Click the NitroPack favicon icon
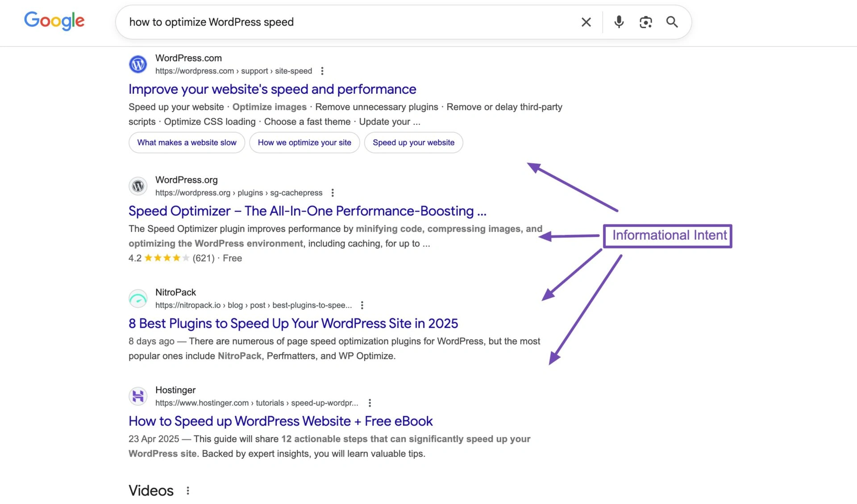 point(138,298)
